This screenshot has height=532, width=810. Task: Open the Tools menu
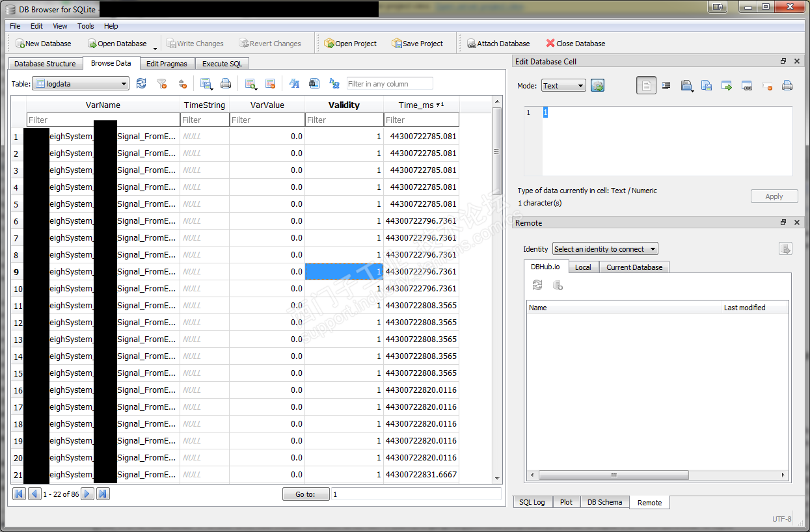[x=86, y=26]
